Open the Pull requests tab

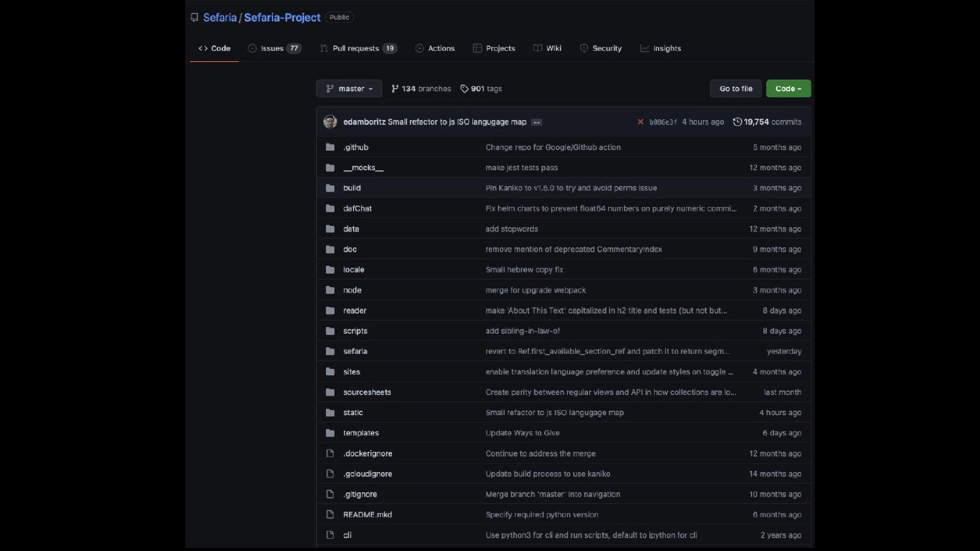click(358, 48)
